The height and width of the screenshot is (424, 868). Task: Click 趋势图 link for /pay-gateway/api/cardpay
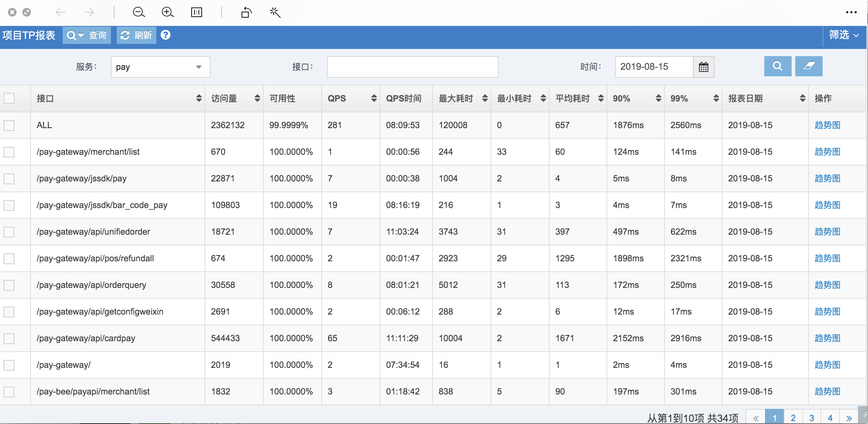[829, 338]
